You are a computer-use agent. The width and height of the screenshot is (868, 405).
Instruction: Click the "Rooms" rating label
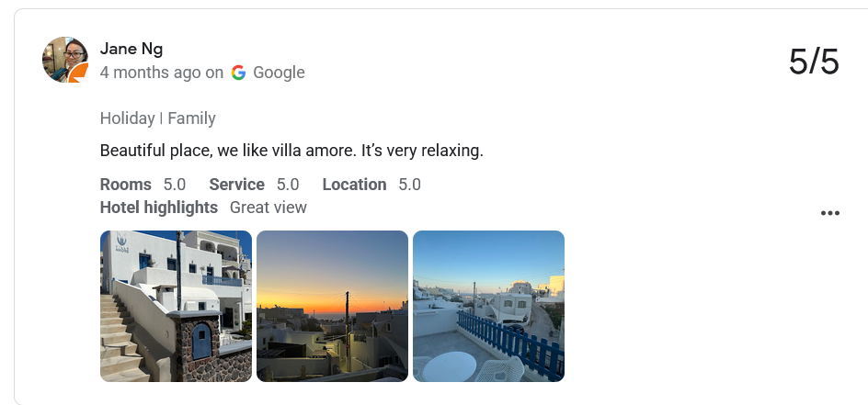point(125,185)
